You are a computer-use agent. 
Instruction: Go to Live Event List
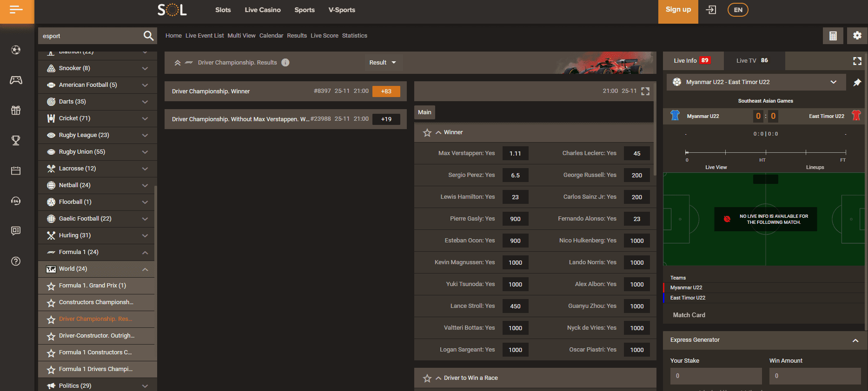pyautogui.click(x=205, y=36)
